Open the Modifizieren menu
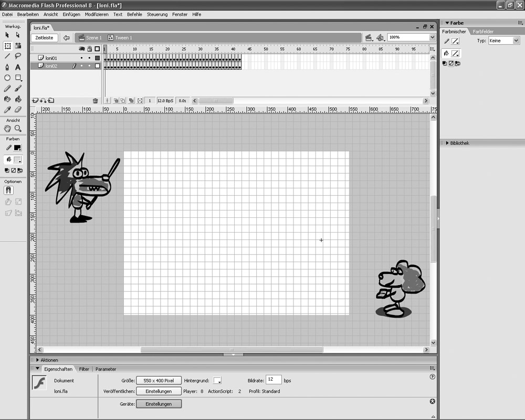525x420 pixels. pos(97,14)
